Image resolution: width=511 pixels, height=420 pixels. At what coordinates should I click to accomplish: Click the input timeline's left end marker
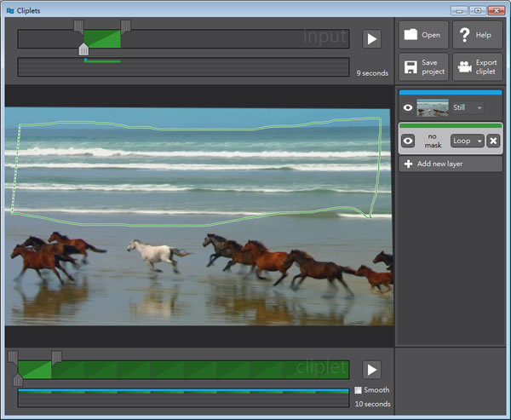click(78, 26)
